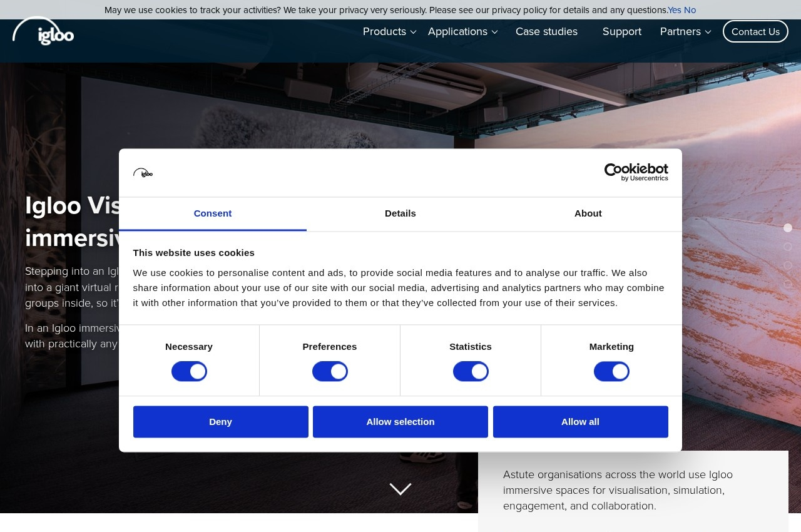This screenshot has height=532, width=801.
Task: Click the Allow all button
Action: pyautogui.click(x=581, y=422)
